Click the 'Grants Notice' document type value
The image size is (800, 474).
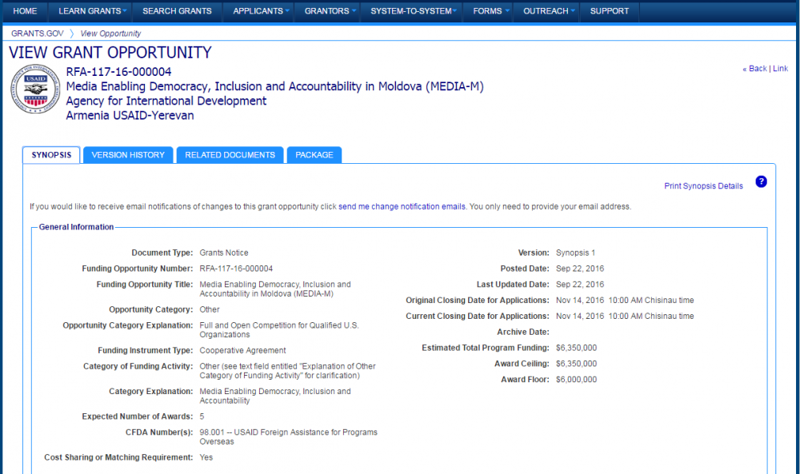tap(224, 253)
